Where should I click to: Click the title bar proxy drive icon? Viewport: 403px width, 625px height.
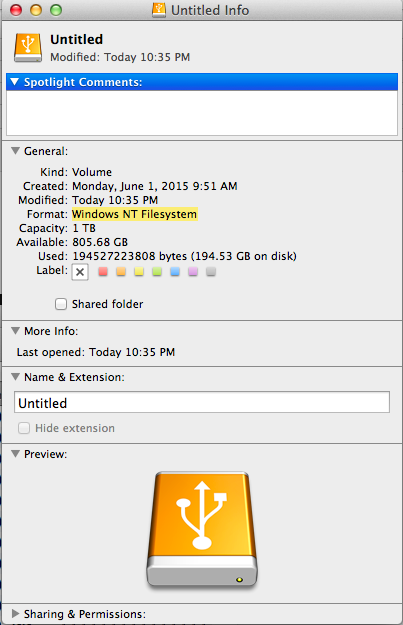tap(159, 10)
